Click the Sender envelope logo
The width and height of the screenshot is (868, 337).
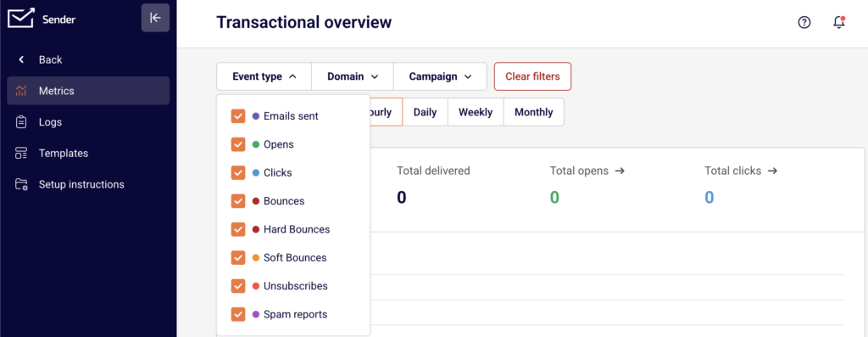(20, 18)
